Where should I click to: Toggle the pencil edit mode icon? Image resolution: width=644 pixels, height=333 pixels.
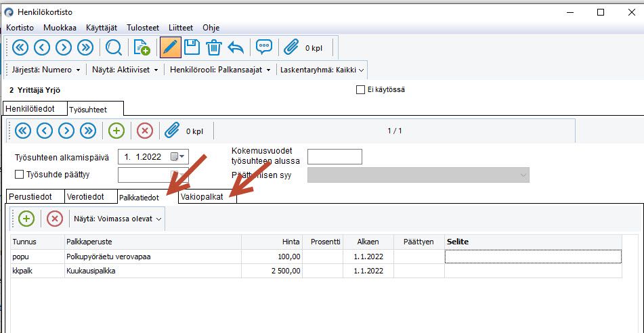tap(171, 47)
